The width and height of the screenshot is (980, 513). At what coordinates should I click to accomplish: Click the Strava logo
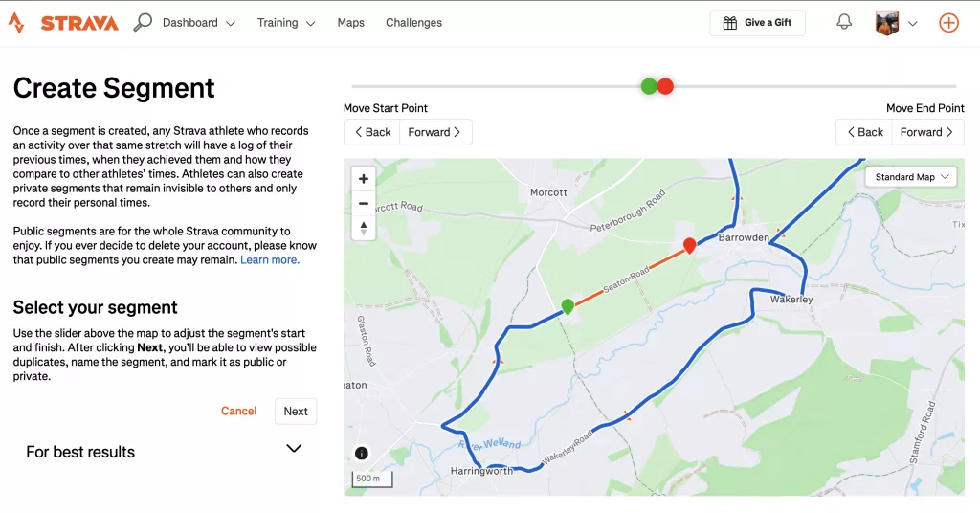click(63, 23)
